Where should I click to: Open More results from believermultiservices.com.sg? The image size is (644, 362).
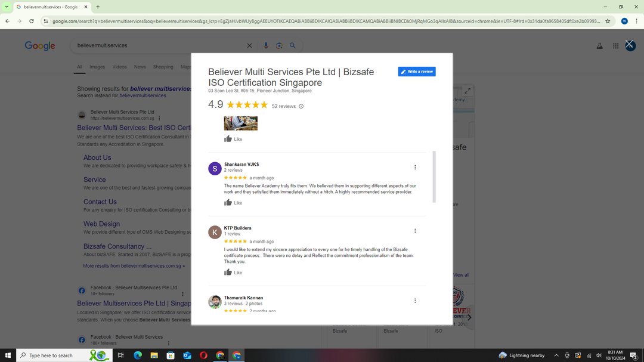point(134,266)
